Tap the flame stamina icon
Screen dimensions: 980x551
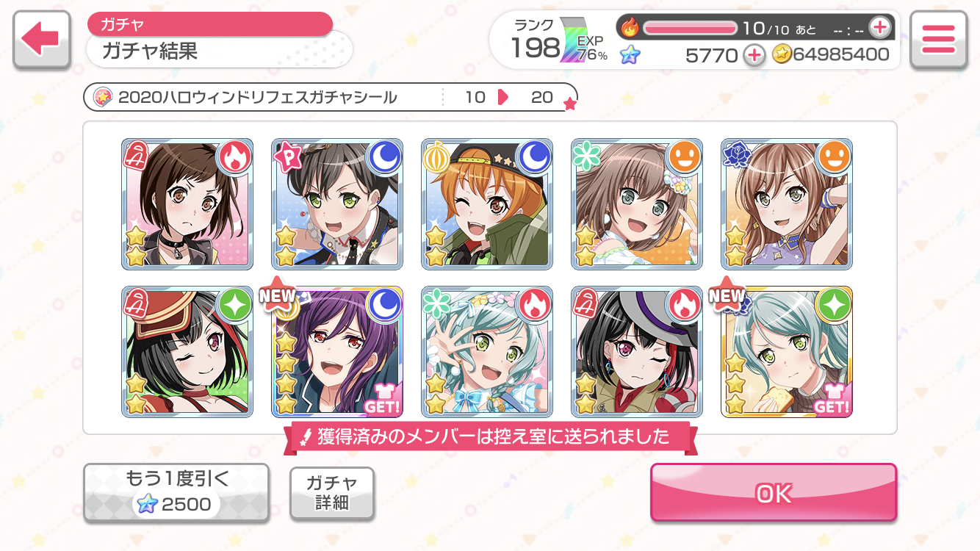[630, 28]
